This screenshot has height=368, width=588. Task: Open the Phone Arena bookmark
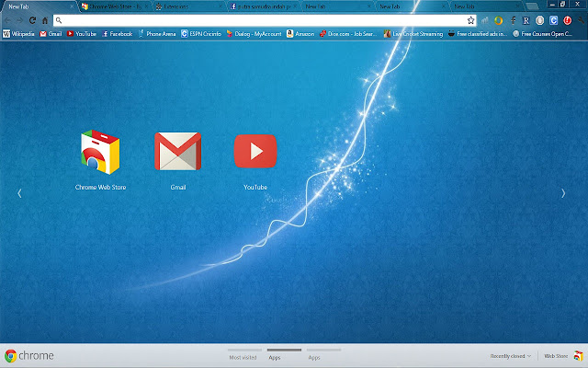pyautogui.click(x=157, y=34)
